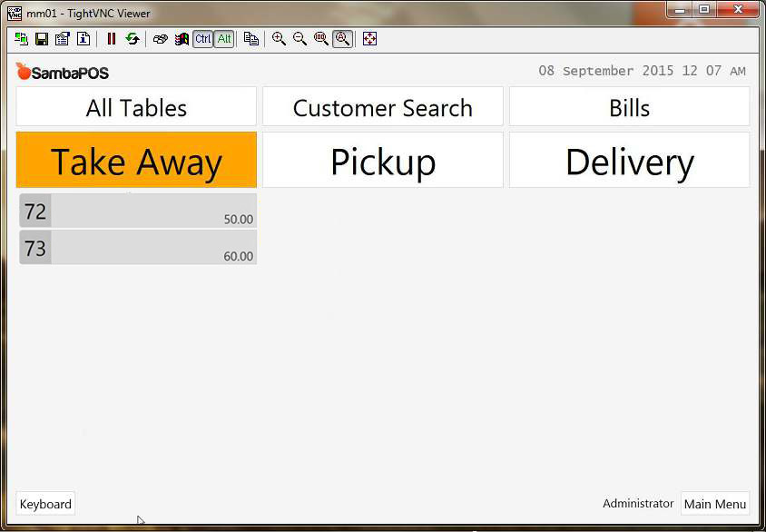Close the TightVNC Viewer window
766x532 pixels.
click(738, 10)
